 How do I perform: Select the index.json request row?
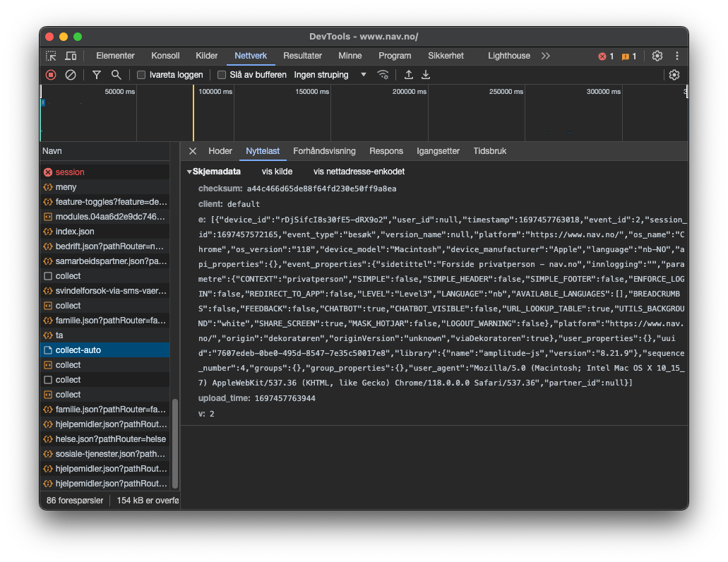(x=105, y=232)
